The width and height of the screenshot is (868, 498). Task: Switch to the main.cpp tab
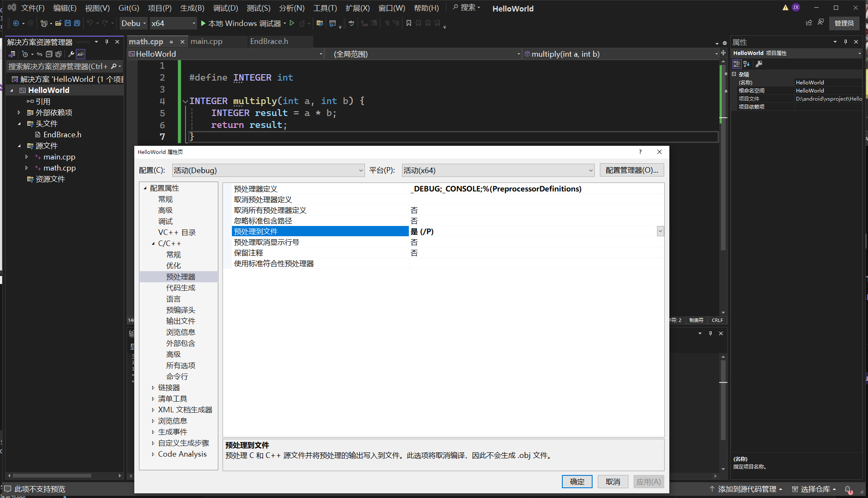206,41
